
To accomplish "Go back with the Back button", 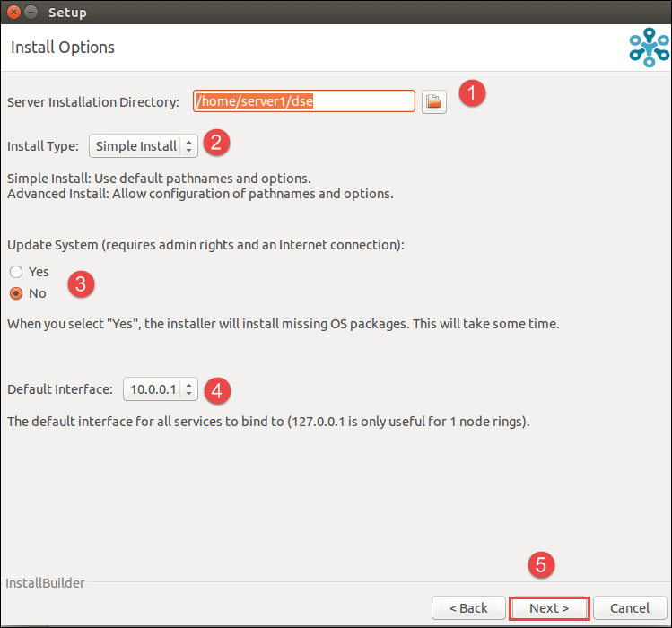I will [468, 608].
